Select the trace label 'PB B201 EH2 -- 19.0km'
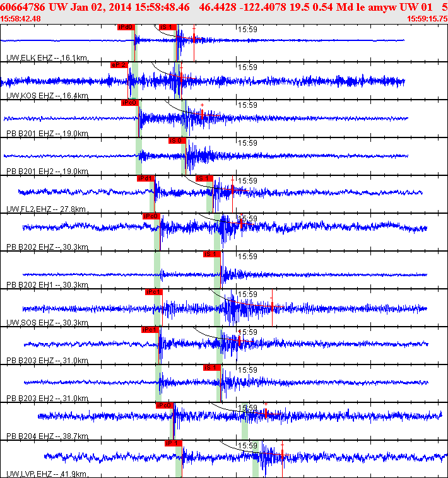 point(47,171)
